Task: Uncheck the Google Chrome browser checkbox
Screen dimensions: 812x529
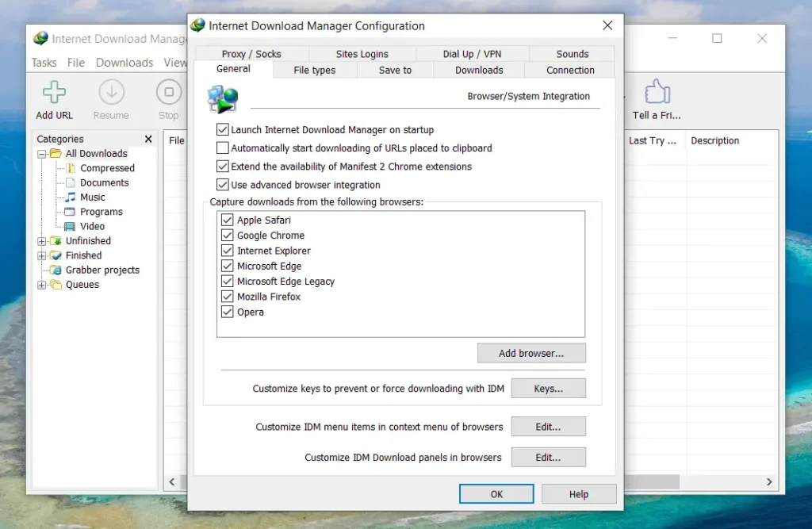Action: pyautogui.click(x=228, y=236)
